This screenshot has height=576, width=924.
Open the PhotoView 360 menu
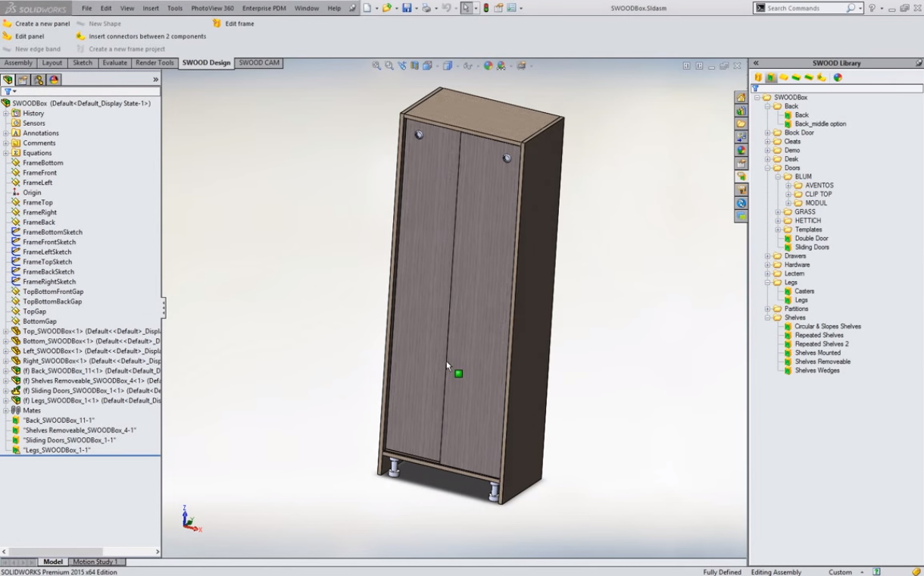click(212, 8)
